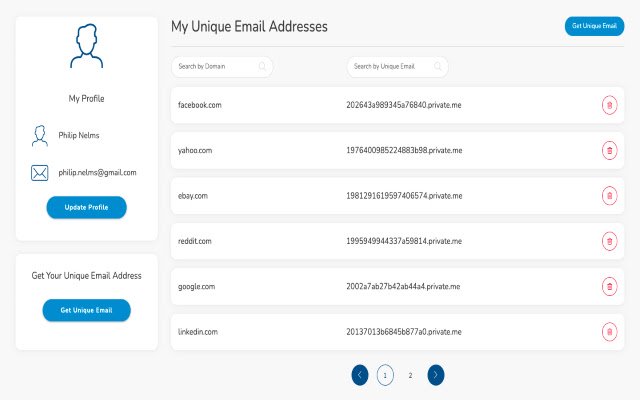Click magnifier icon in Search by Unique Email
The height and width of the screenshot is (400, 640).
(438, 66)
